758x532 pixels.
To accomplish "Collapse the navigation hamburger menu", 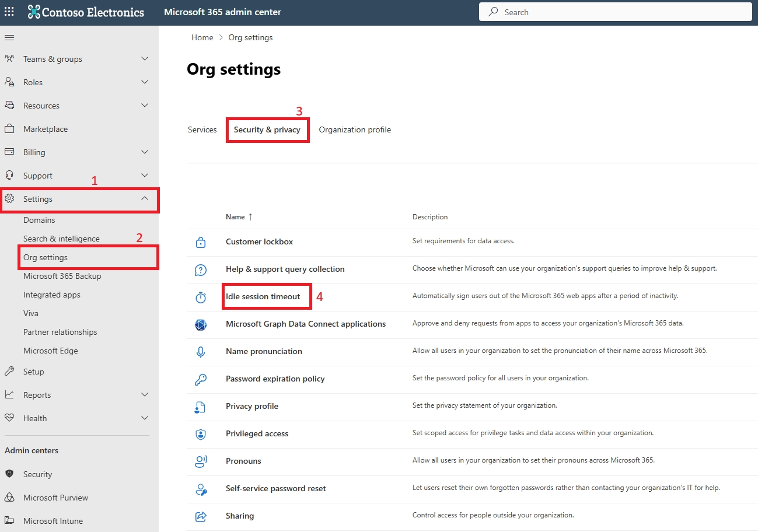I will pos(9,37).
